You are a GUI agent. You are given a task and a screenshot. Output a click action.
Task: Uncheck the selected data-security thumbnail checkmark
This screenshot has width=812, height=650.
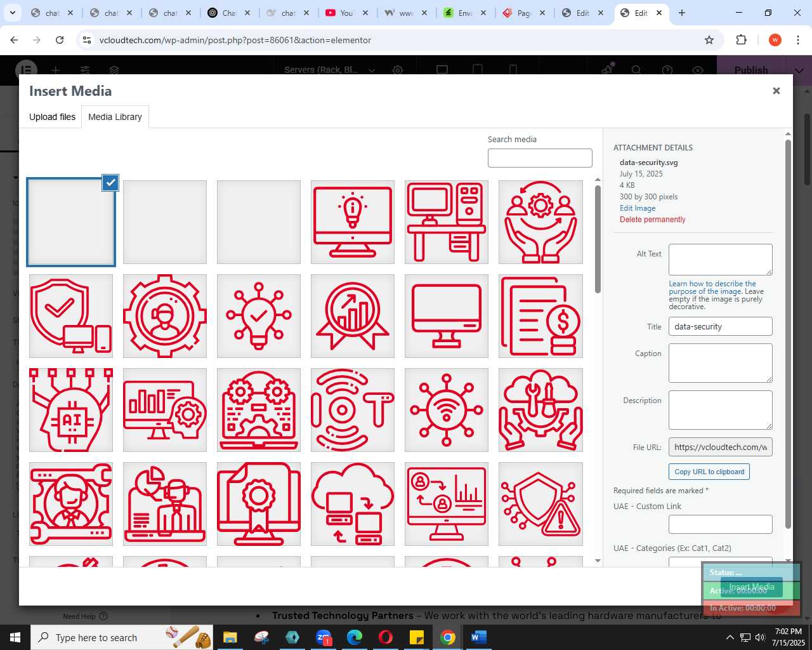[x=110, y=183]
